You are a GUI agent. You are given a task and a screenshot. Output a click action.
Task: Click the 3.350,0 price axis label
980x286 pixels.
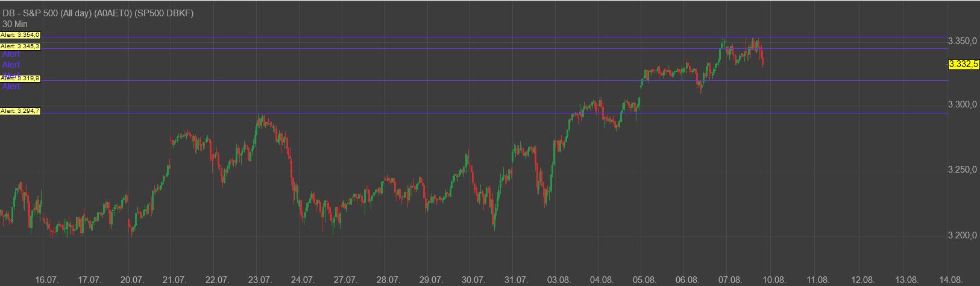click(x=962, y=41)
